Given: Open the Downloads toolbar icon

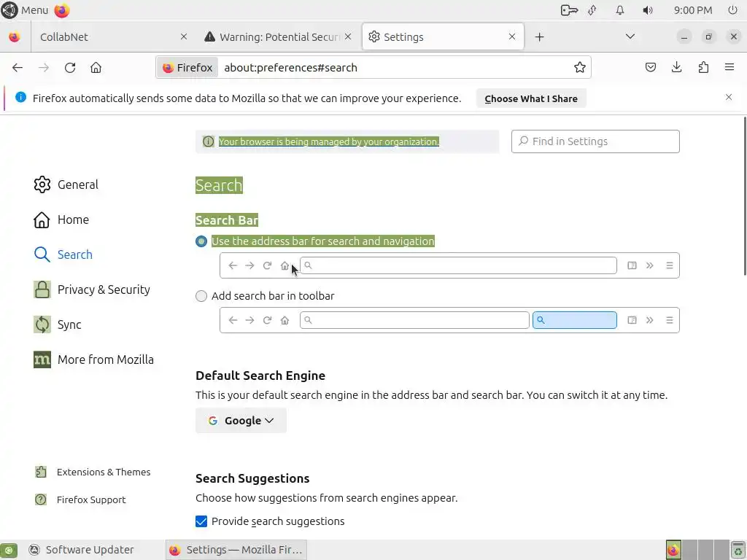Looking at the screenshot, I should tap(677, 67).
